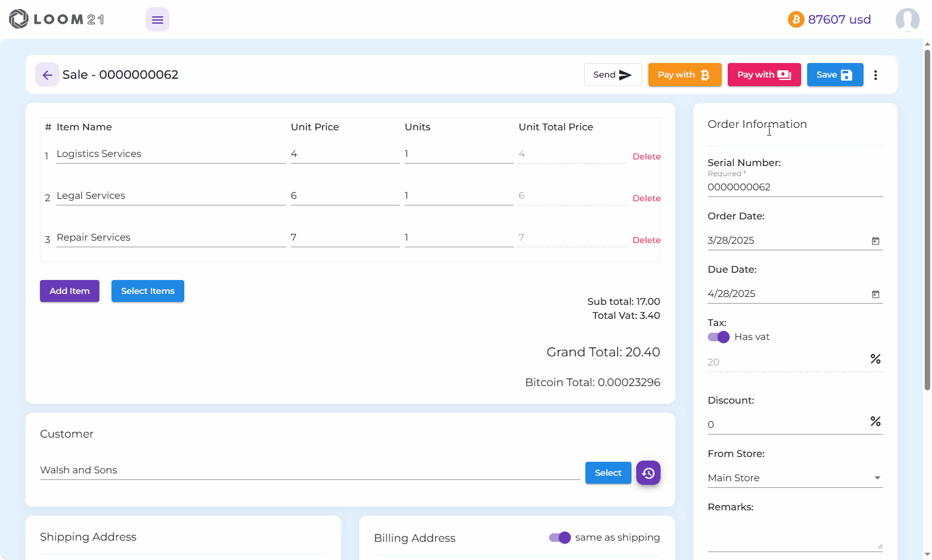Edit the Repair Services item name

point(171,238)
